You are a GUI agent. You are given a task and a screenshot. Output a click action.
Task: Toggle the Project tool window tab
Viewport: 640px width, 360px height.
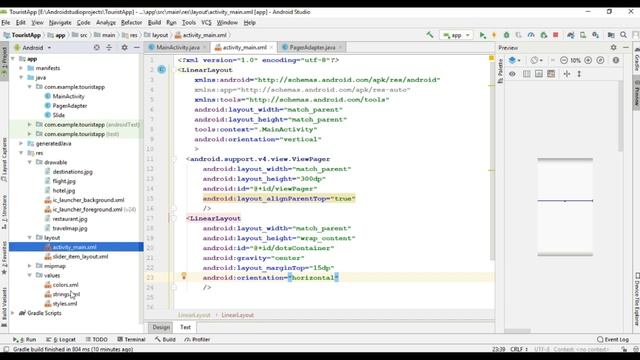(4, 62)
